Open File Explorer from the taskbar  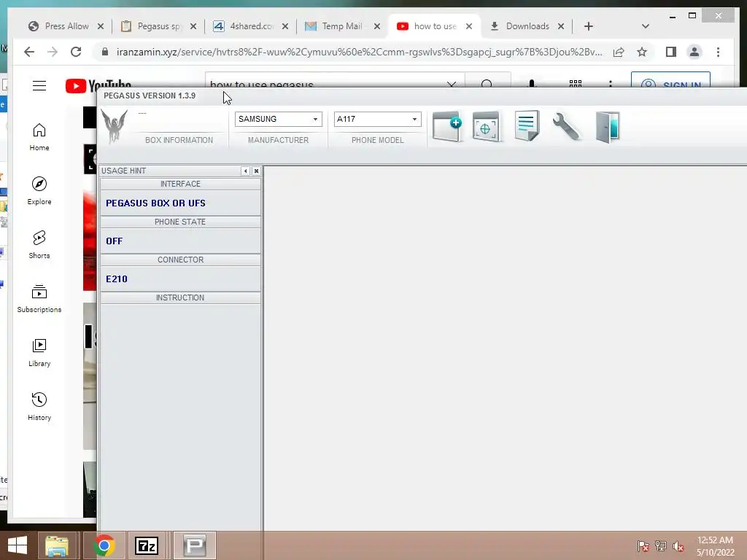tap(57, 545)
